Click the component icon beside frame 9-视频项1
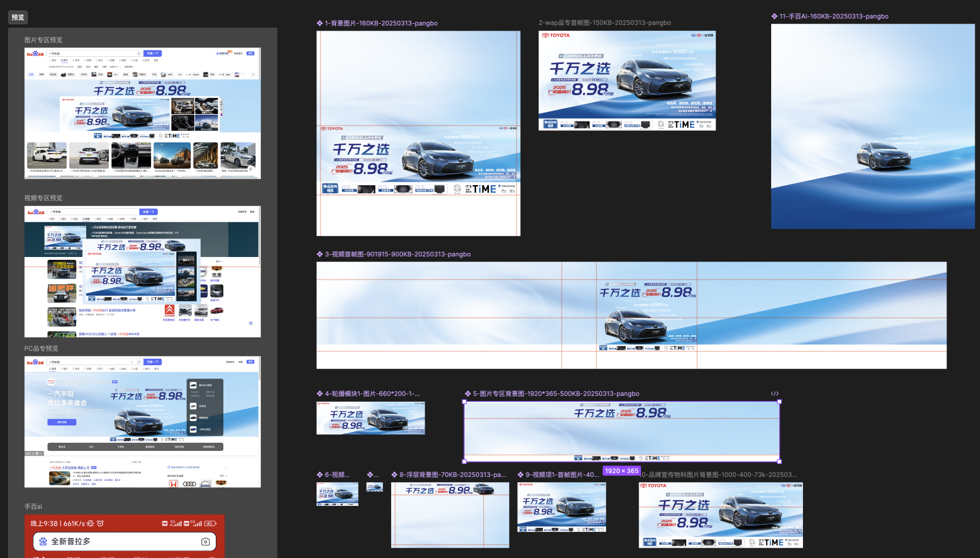Screen dimensions: 980x558 click(520, 475)
